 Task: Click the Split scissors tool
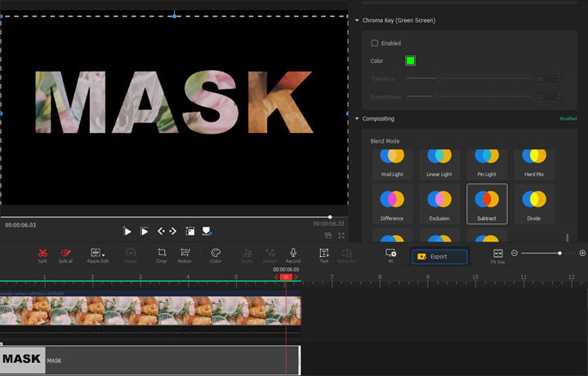(x=42, y=254)
